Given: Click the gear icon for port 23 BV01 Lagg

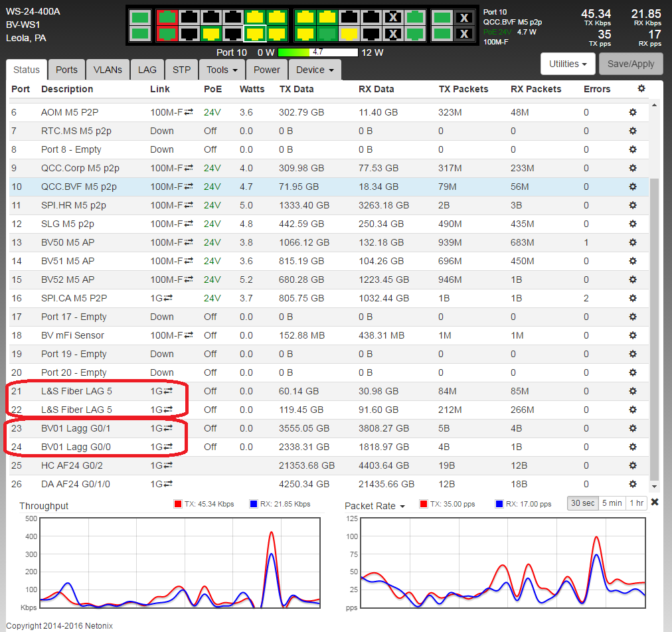Looking at the screenshot, I should (633, 428).
